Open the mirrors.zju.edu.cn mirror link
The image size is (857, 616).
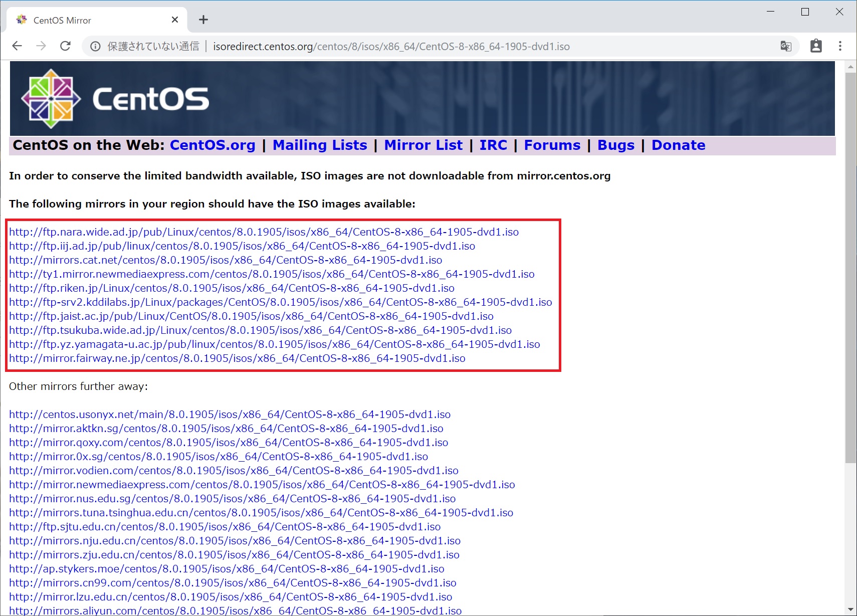click(x=234, y=555)
